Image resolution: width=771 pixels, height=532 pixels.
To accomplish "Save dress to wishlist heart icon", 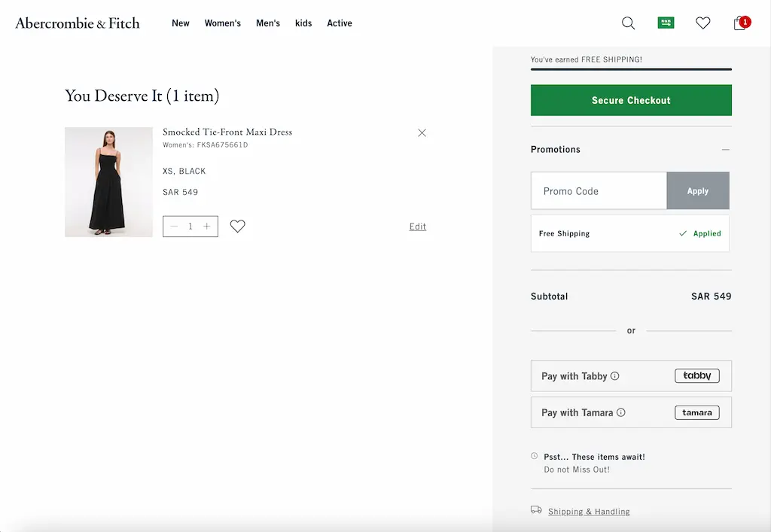I will (x=237, y=226).
